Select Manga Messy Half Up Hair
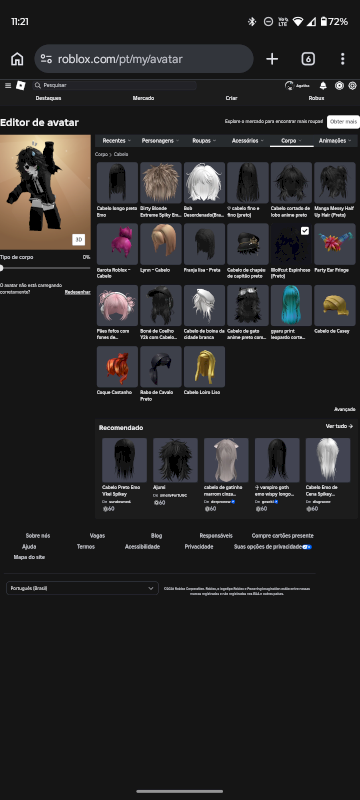 (335, 183)
